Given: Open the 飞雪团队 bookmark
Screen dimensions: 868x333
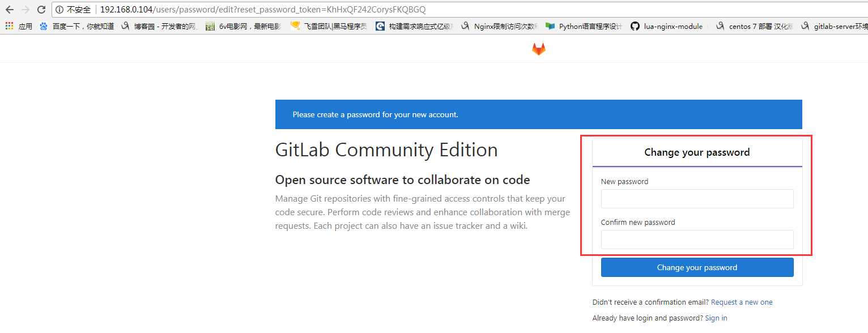Looking at the screenshot, I should coord(329,26).
